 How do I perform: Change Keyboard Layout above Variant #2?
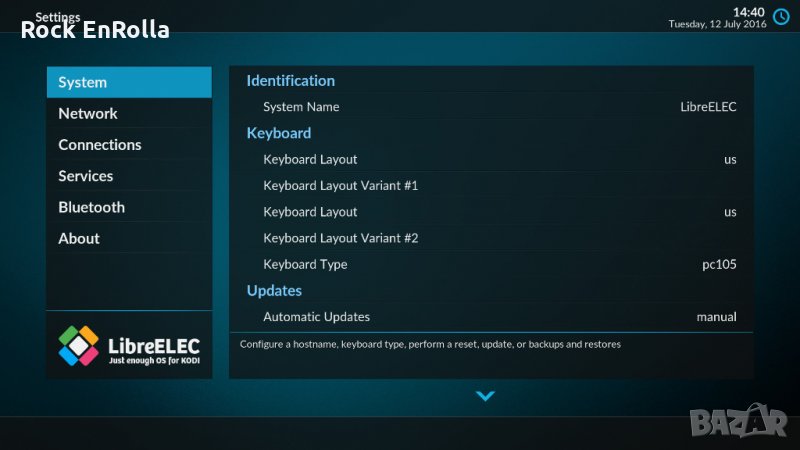491,212
